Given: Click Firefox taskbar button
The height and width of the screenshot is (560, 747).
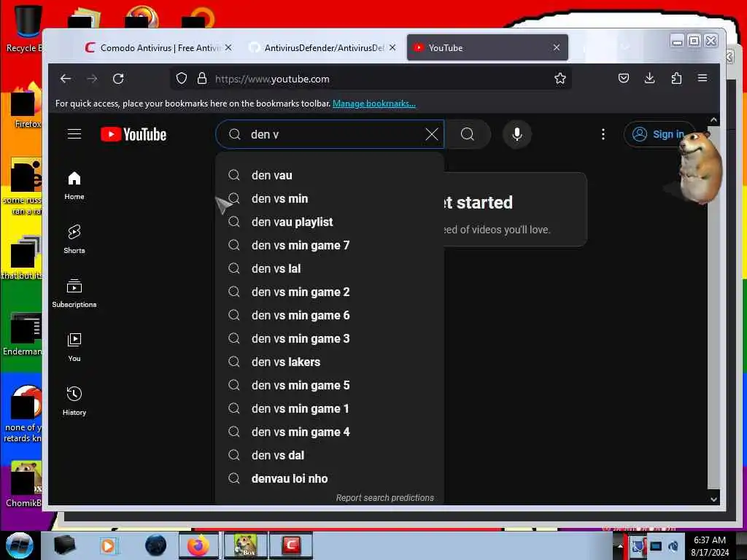Looking at the screenshot, I should coord(198,545).
